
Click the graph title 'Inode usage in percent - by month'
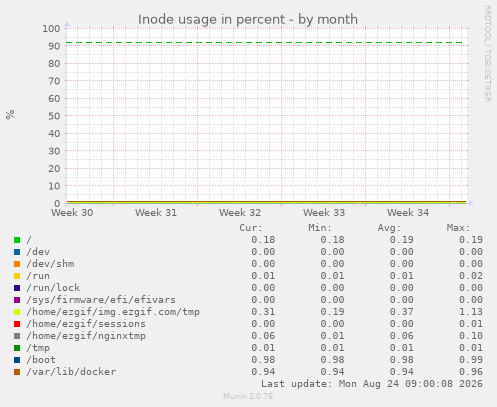pyautogui.click(x=248, y=20)
